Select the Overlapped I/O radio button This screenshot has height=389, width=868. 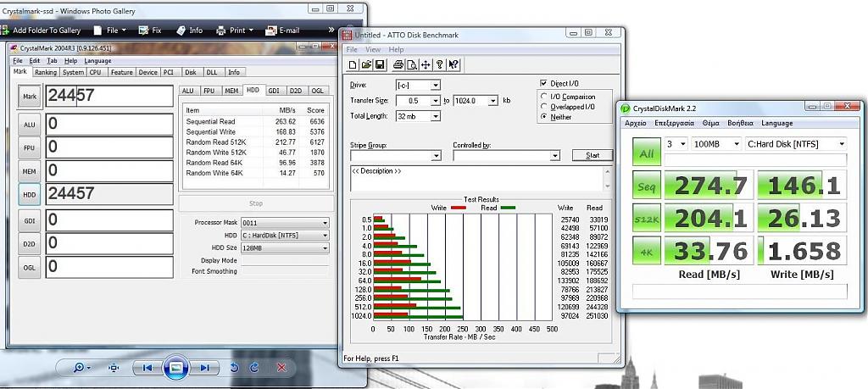[545, 107]
